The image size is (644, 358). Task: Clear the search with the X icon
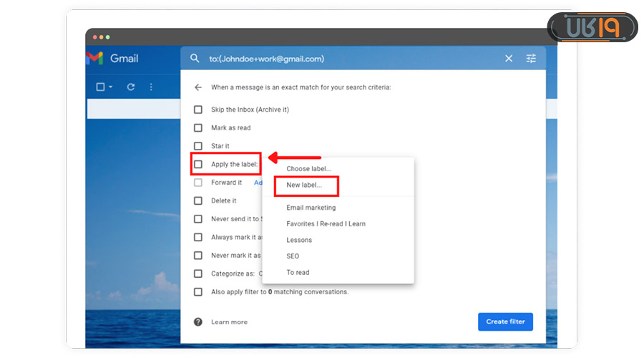pyautogui.click(x=509, y=59)
